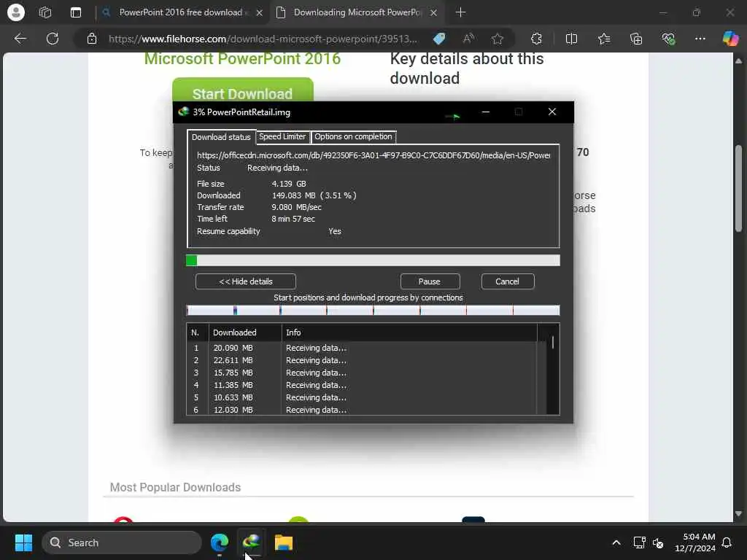Click the connections progress segment bar
This screenshot has height=560, width=747.
pyautogui.click(x=373, y=311)
